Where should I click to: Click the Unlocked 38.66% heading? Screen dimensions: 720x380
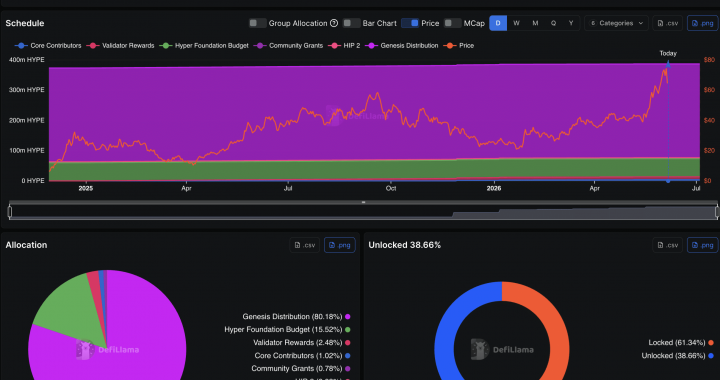coord(405,245)
